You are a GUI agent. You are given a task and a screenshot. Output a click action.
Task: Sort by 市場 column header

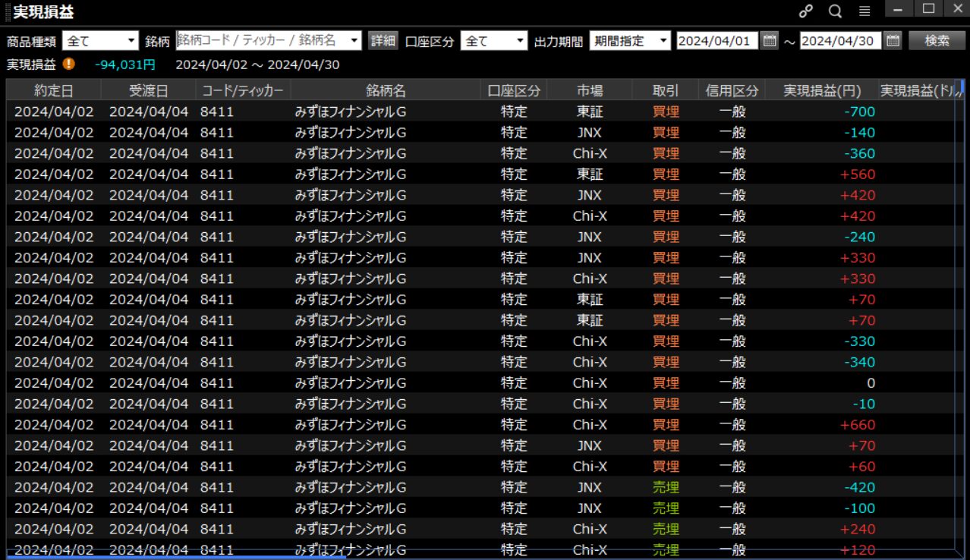(590, 91)
